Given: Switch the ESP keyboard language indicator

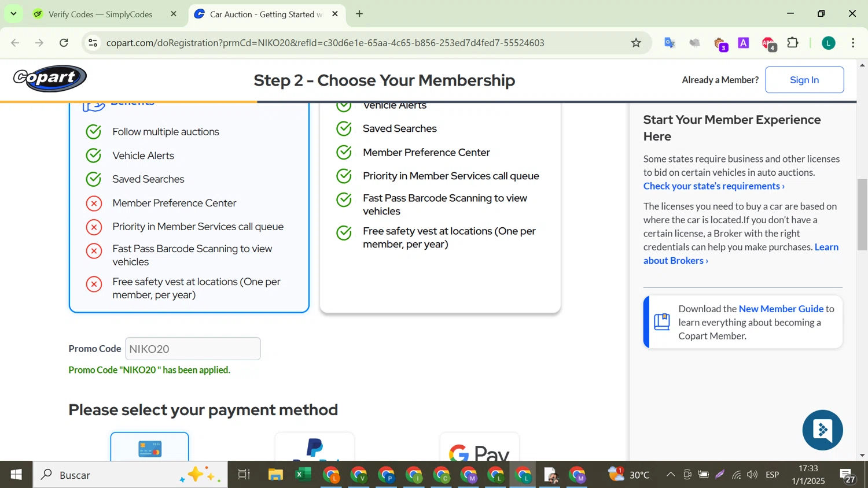Looking at the screenshot, I should tap(773, 475).
